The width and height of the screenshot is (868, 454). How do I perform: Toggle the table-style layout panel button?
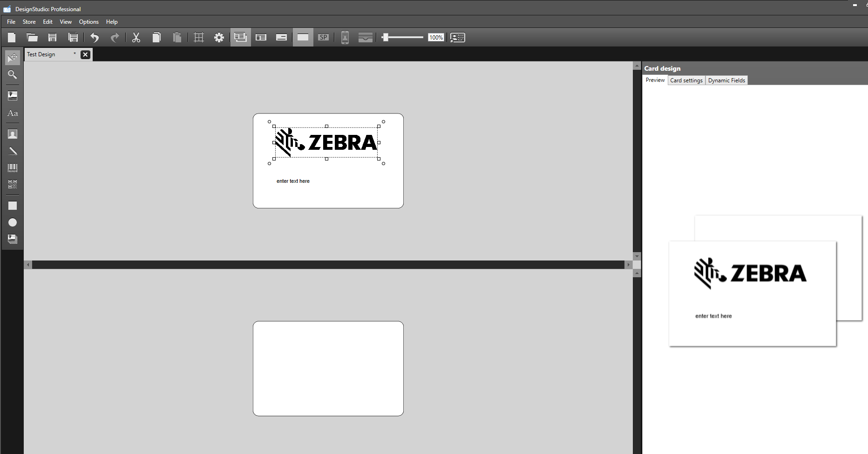point(261,38)
